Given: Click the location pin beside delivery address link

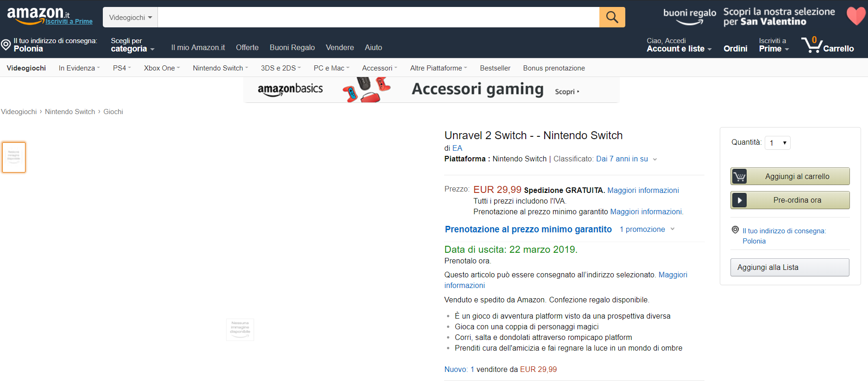Looking at the screenshot, I should coord(735,230).
